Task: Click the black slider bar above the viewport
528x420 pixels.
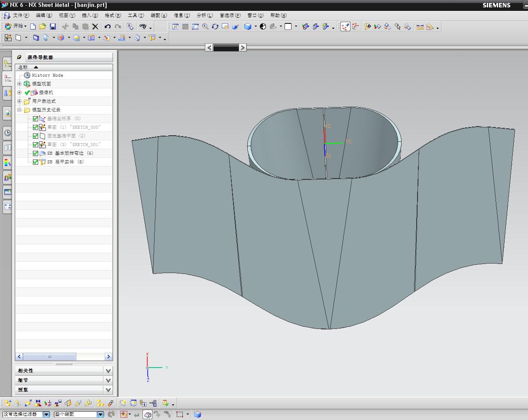Action: pyautogui.click(x=226, y=48)
